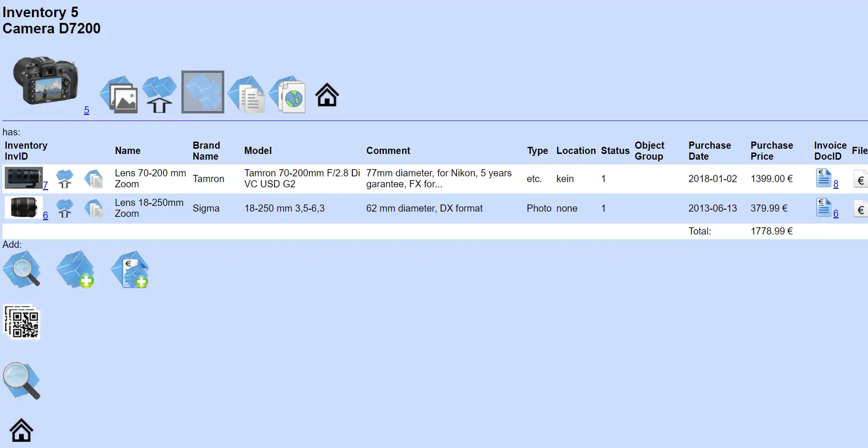This screenshot has width=868, height=448.
Task: Click the Object Group column header
Action: tap(649, 151)
